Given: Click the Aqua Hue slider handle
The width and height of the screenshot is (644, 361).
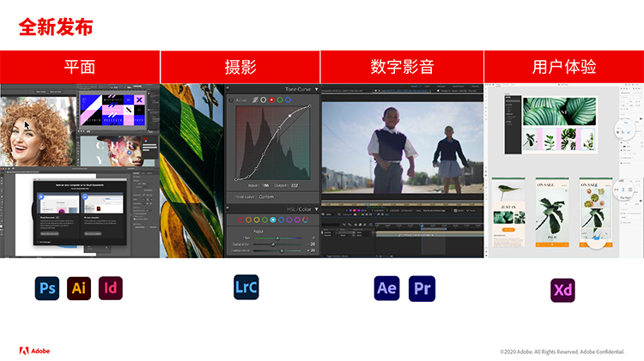Looking at the screenshot, I should [277, 238].
